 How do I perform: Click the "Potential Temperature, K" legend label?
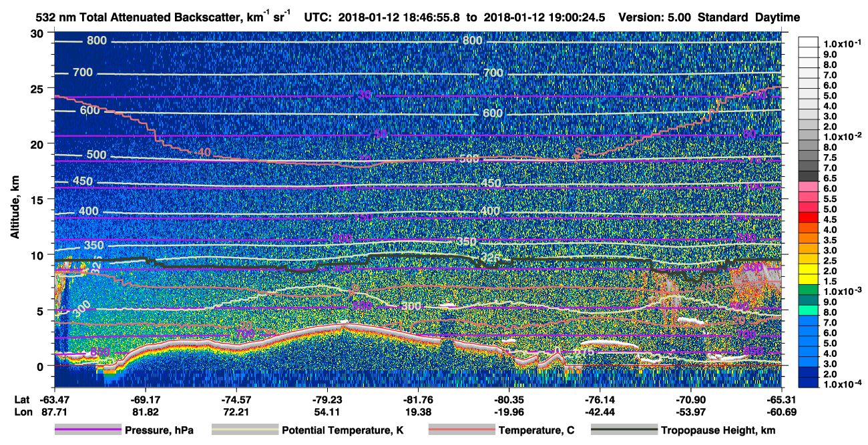343,431
